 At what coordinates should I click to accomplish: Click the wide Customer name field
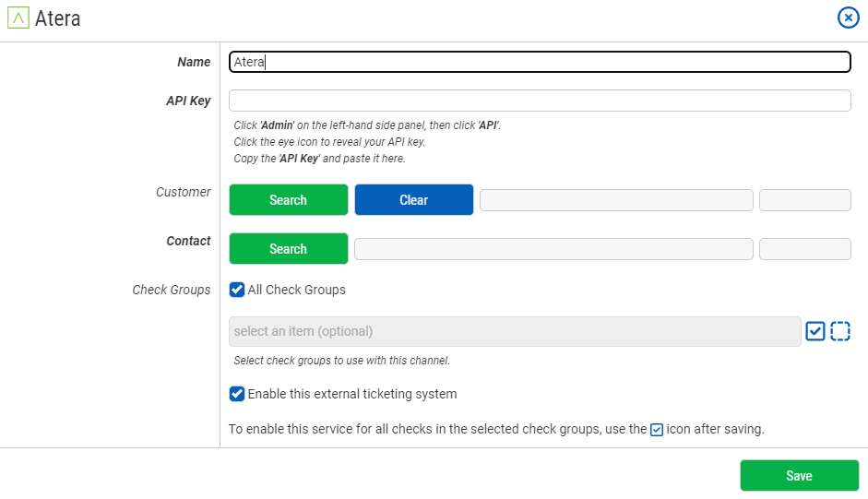point(616,200)
